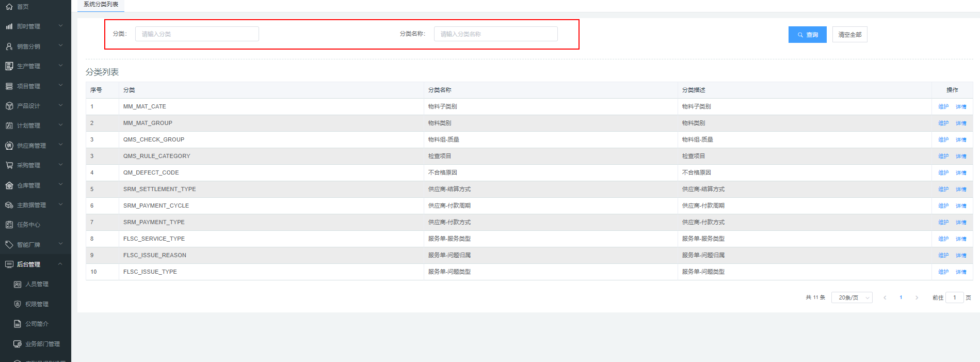Click the 人员管理 ID card icon
The width and height of the screenshot is (980, 362).
coord(18,285)
